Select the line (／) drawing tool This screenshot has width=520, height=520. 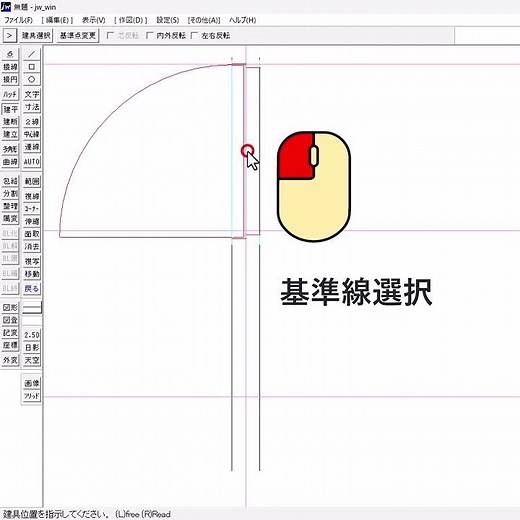click(x=32, y=54)
